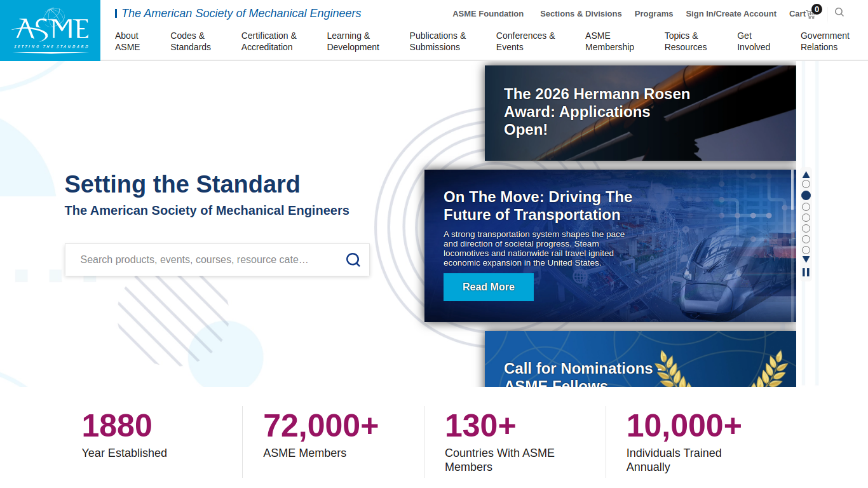This screenshot has width=868, height=488.
Task: Click the 1880 Year Established statistic
Action: (125, 435)
